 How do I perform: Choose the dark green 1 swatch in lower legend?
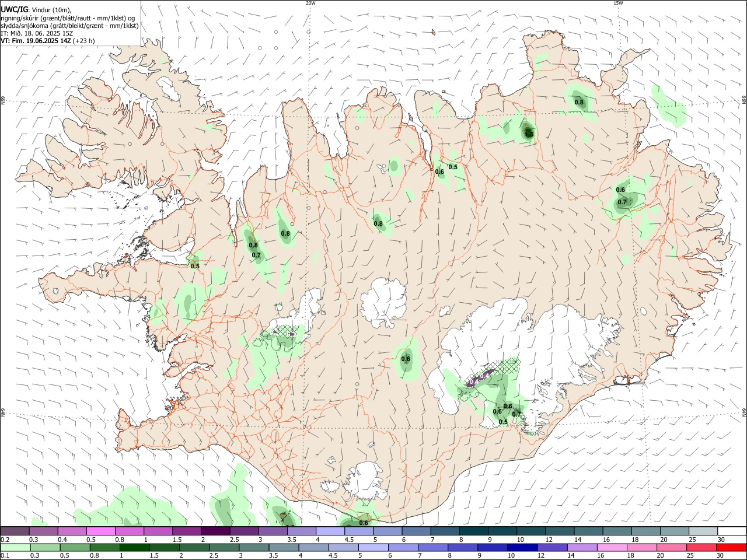[135, 548]
